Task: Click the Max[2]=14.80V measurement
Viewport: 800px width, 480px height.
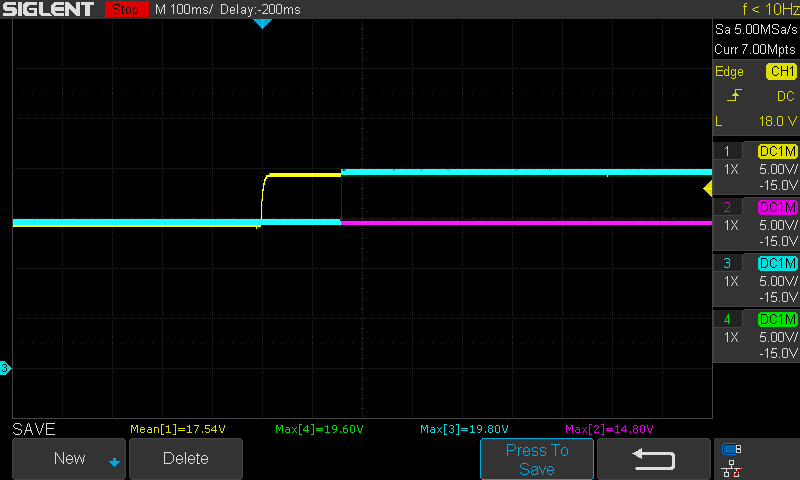Action: click(609, 430)
